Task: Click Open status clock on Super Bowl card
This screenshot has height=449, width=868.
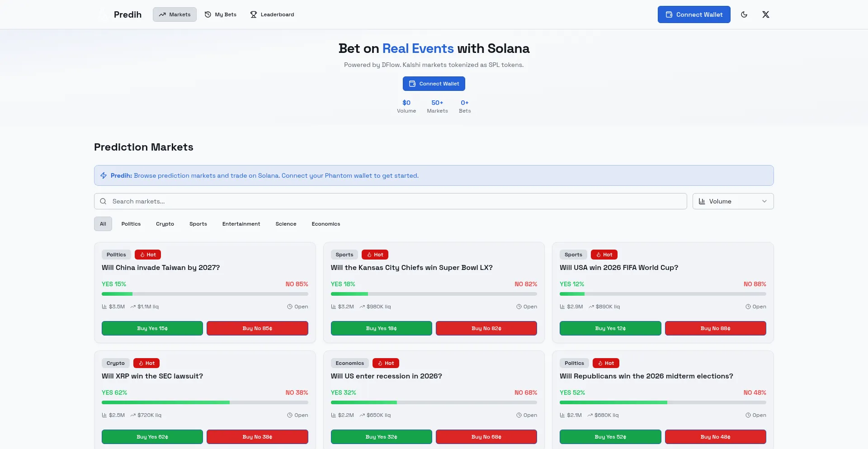Action: click(519, 307)
